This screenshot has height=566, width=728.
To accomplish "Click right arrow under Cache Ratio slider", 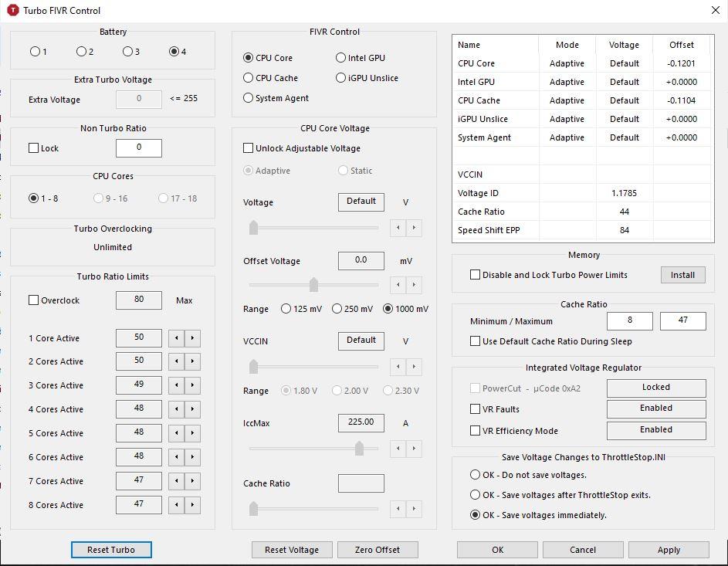I will pyautogui.click(x=415, y=509).
